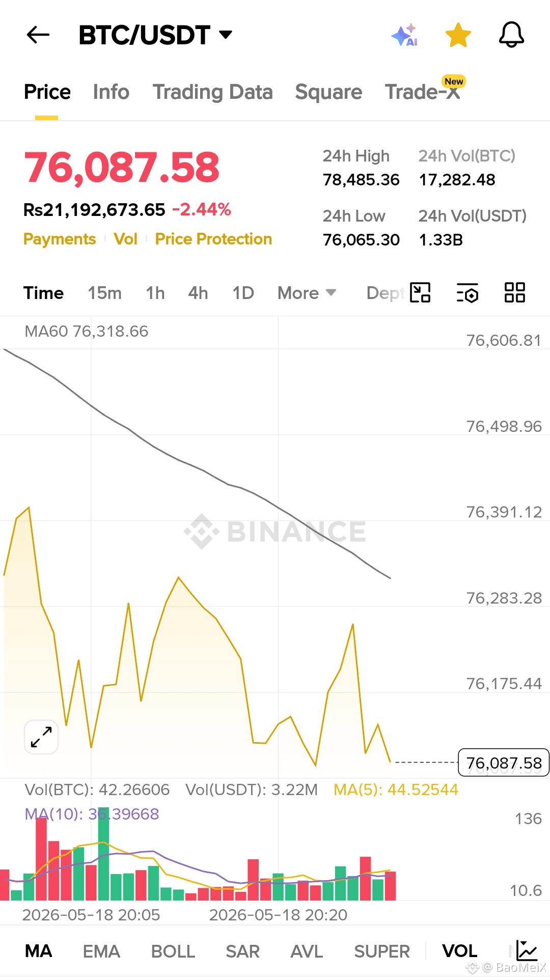Tap the -2.44% change value

202,209
